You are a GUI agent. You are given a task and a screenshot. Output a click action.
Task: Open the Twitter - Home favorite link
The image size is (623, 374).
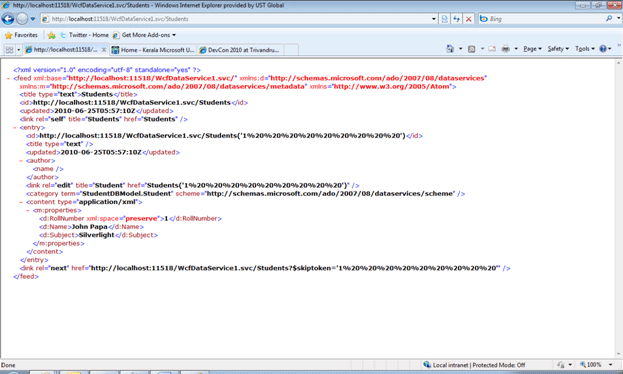[84, 35]
